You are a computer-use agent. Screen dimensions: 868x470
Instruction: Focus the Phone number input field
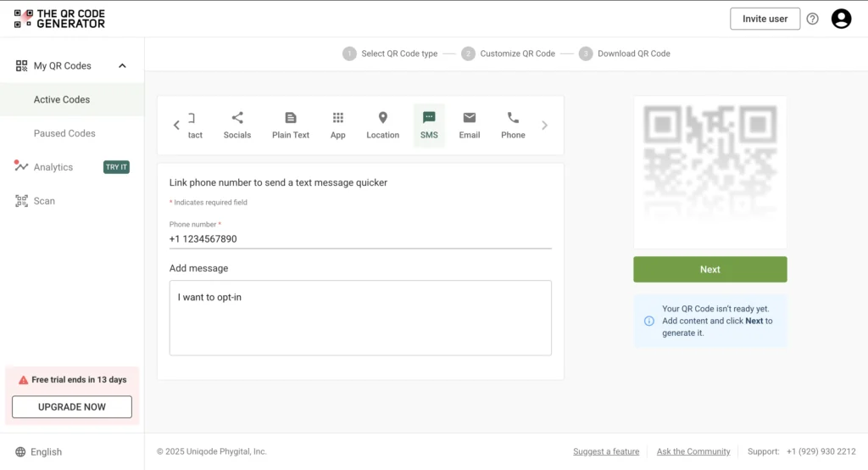click(x=360, y=239)
